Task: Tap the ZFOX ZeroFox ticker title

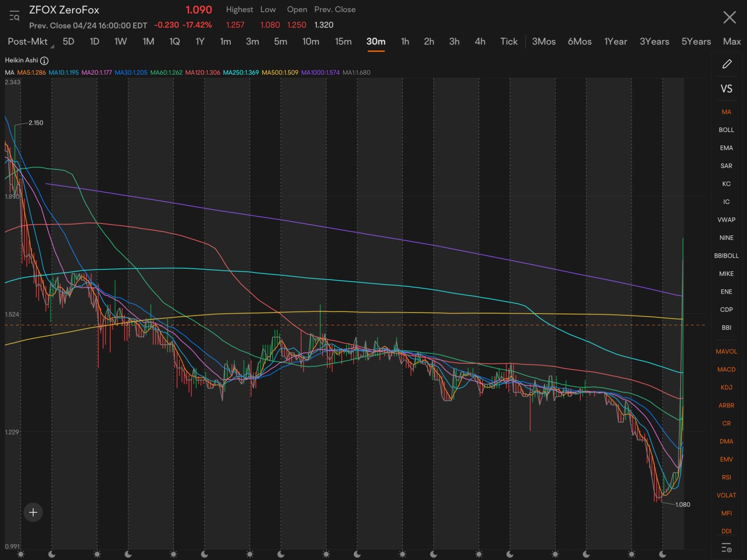Action: (x=64, y=10)
